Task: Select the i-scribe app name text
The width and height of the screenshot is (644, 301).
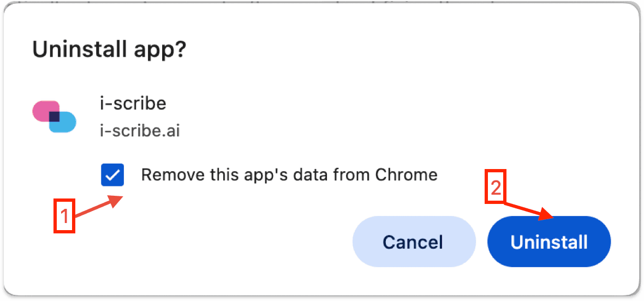Action: coord(133,104)
